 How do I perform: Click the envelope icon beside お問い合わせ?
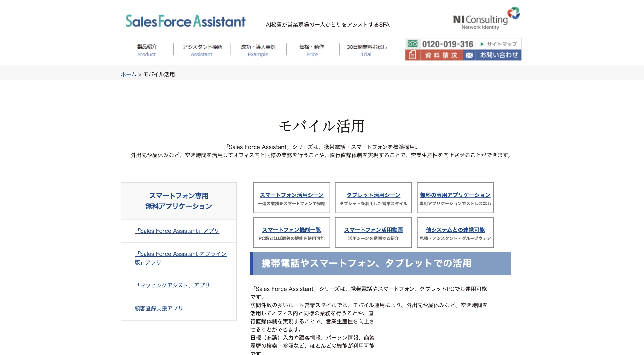(469, 55)
